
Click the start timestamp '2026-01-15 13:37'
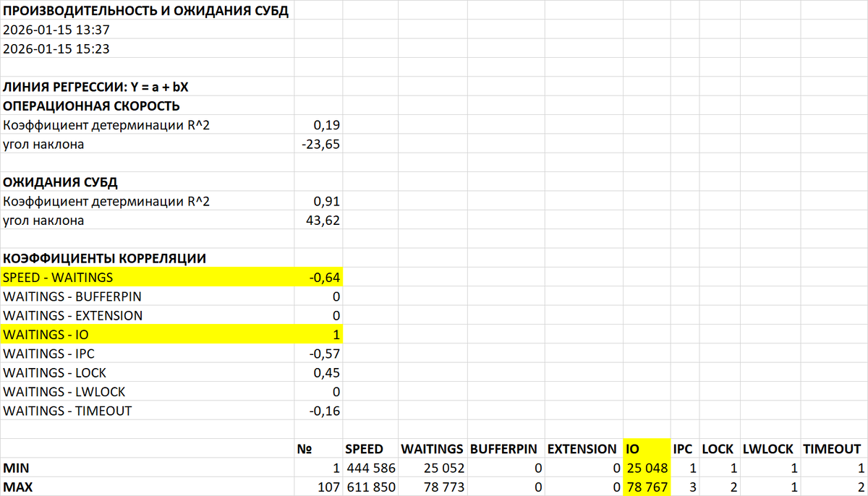click(x=56, y=30)
